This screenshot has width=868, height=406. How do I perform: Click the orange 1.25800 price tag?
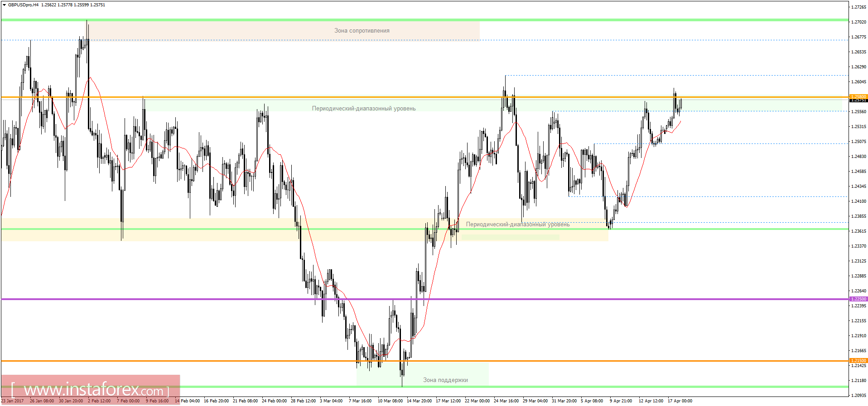858,97
